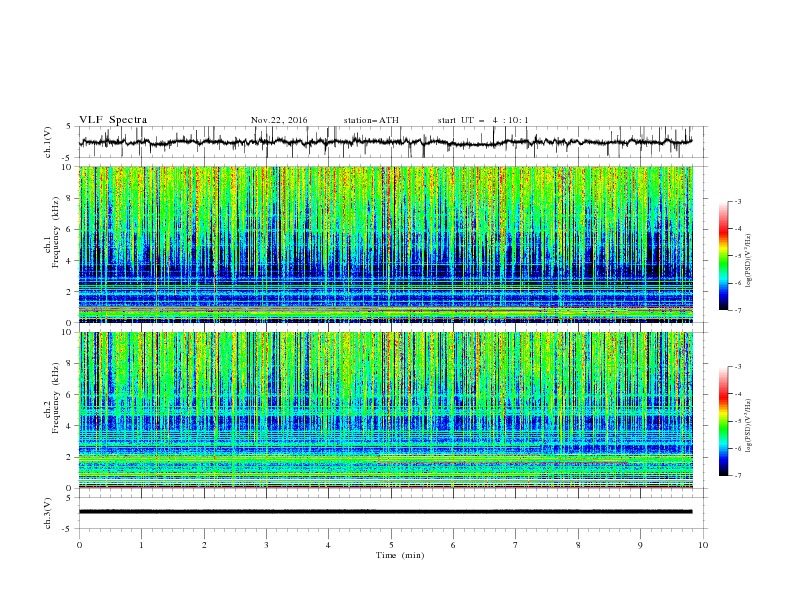Click the "6" kHz tick of ch.2 spectrogram
The image size is (792, 612).
71,395
